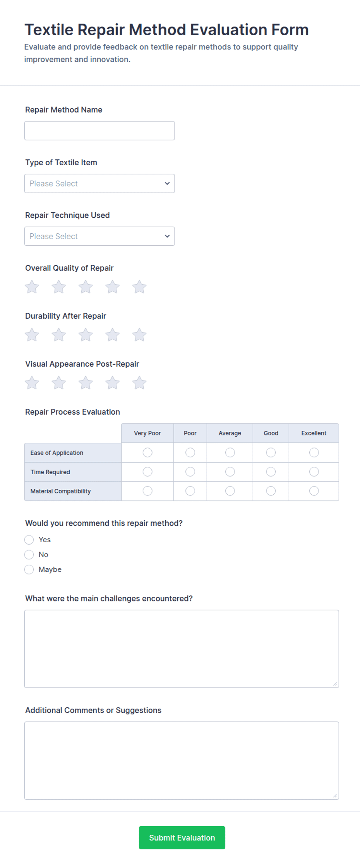Mark Material Compatibility as Very Poor
Image resolution: width=360 pixels, height=868 pixels.
tap(147, 491)
